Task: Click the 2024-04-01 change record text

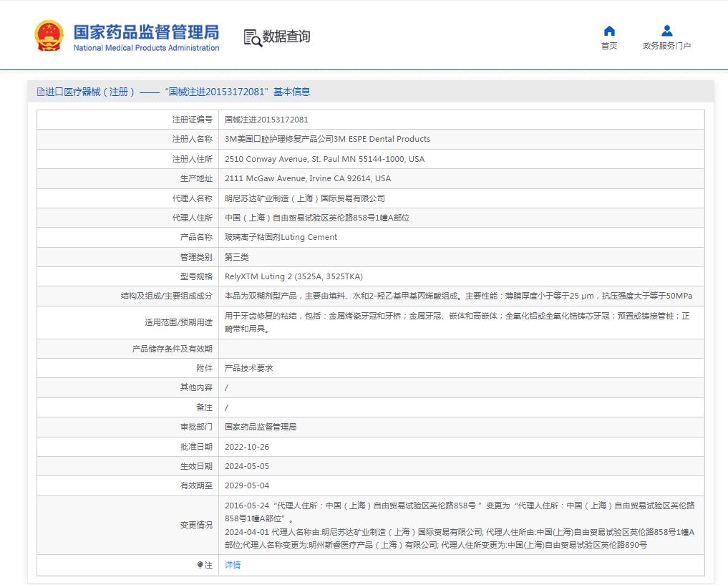Action: coord(460,538)
